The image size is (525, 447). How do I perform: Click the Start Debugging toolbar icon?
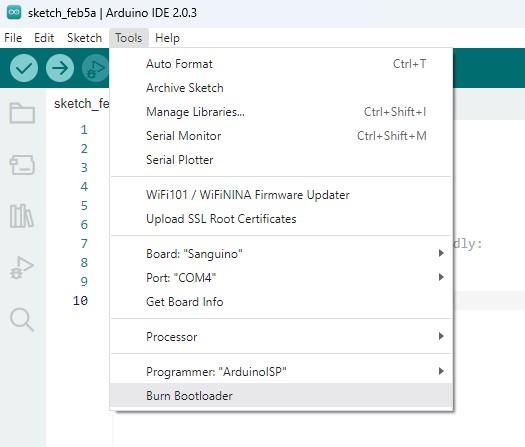pyautogui.click(x=95, y=68)
